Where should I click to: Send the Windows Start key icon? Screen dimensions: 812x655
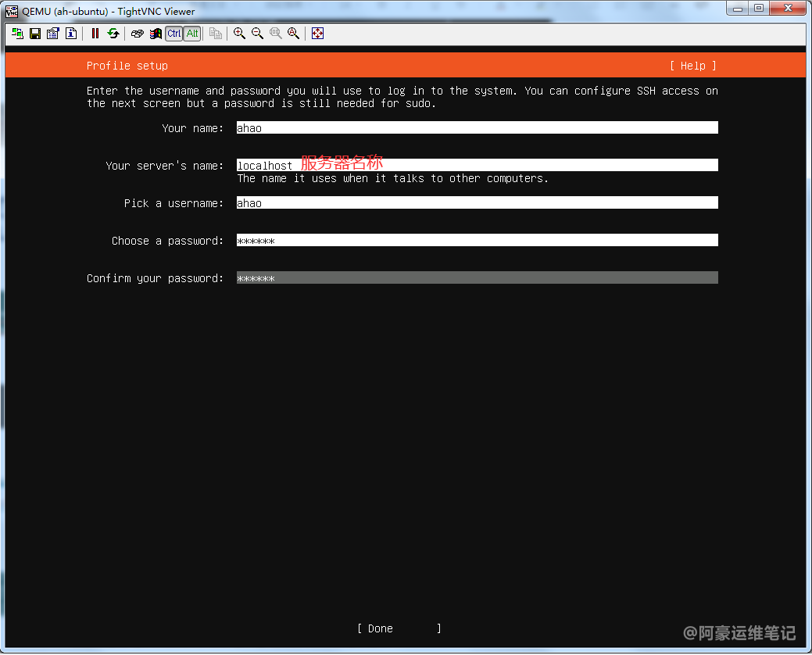[x=156, y=34]
